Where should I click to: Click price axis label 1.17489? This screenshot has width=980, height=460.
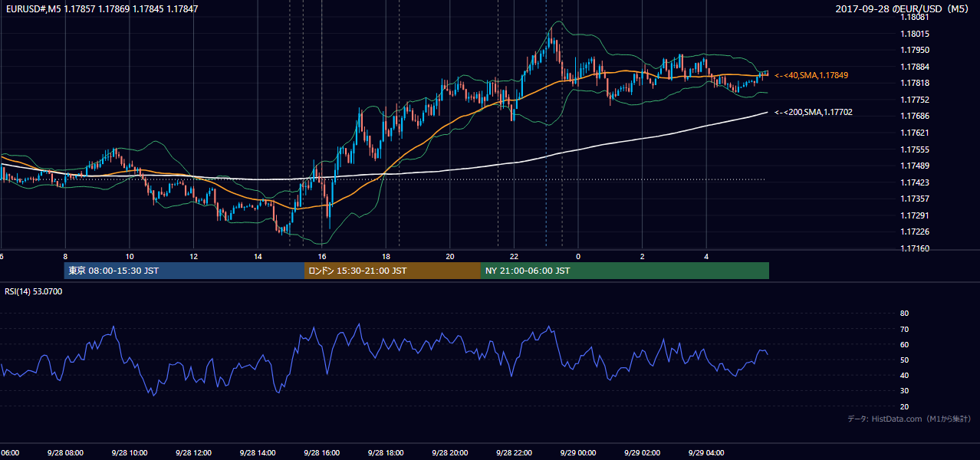[x=914, y=166]
